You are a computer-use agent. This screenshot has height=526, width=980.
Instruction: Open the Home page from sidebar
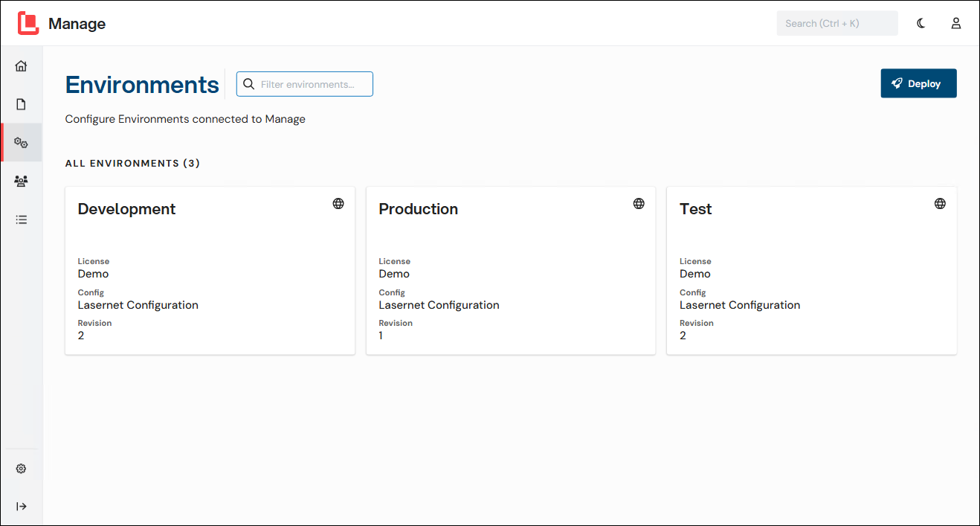(21, 65)
